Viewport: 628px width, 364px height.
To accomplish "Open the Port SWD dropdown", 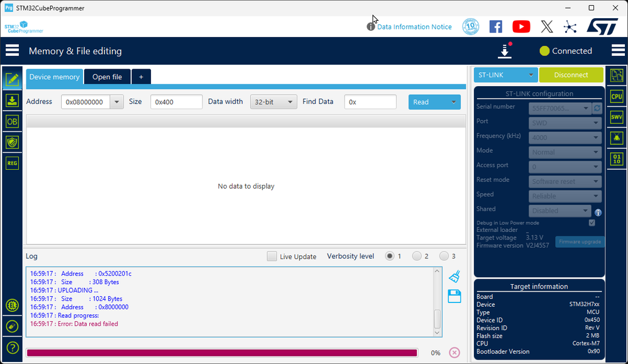I will 565,123.
